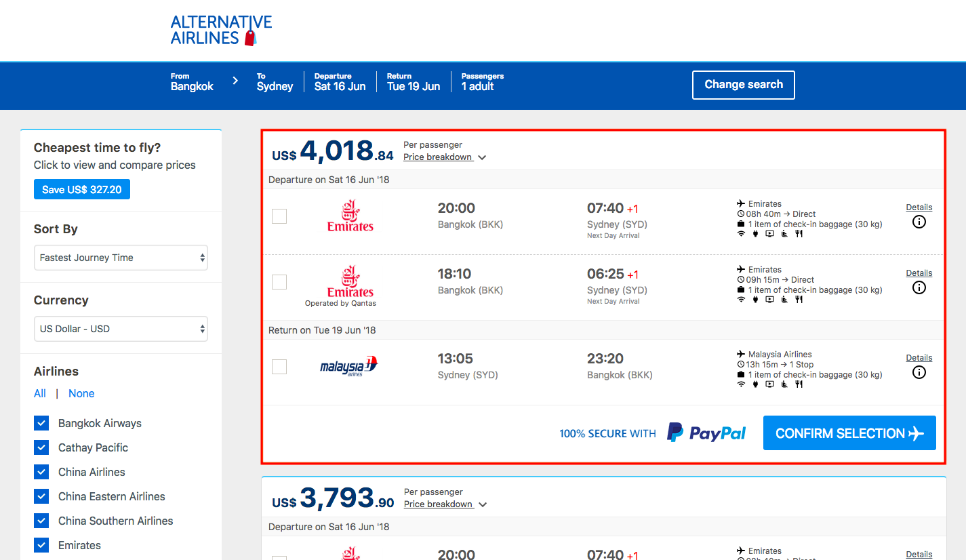Expand Price breakdown for US$3,793.90 fare

point(445,504)
